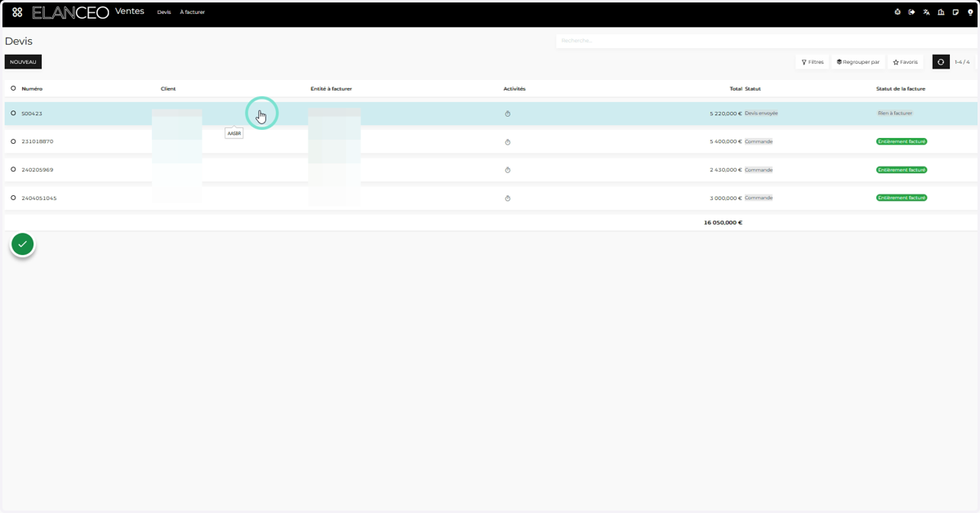Select the row checkbox for 2404051045

[x=13, y=198]
